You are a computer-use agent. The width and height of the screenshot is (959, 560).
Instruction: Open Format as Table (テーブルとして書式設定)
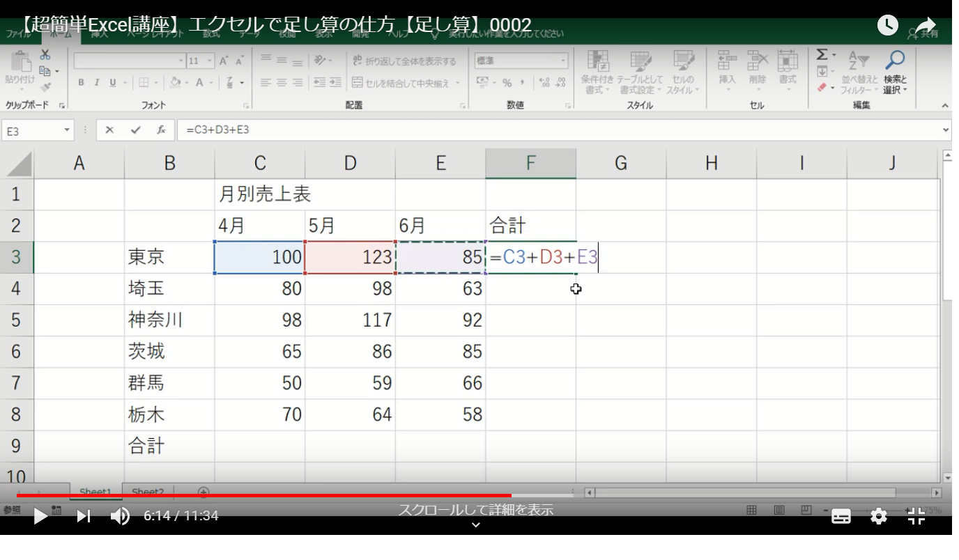coord(638,73)
